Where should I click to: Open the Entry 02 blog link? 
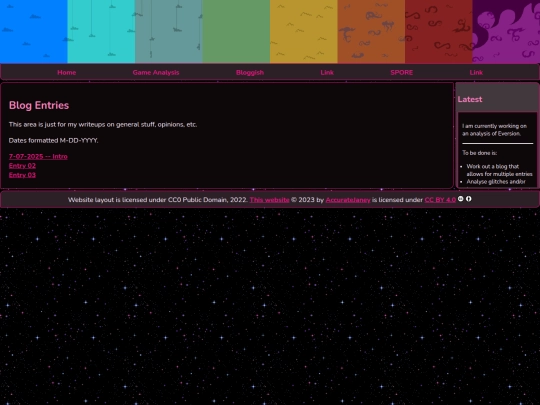point(22,166)
